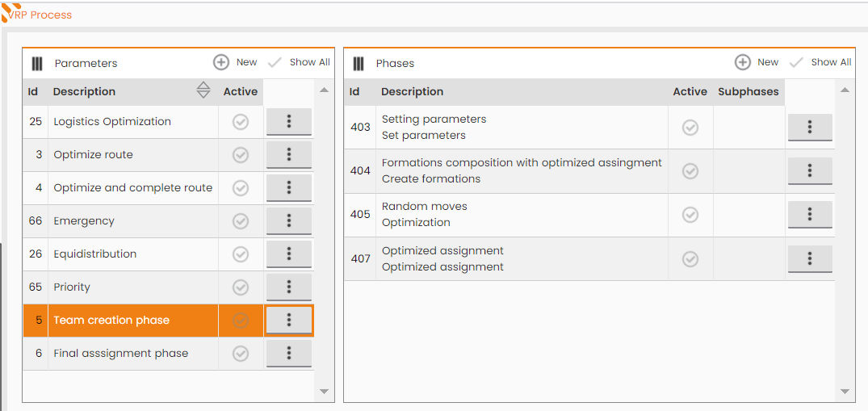Open the Parameters panel columns icon
Image resolution: width=868 pixels, height=411 pixels.
(37, 63)
